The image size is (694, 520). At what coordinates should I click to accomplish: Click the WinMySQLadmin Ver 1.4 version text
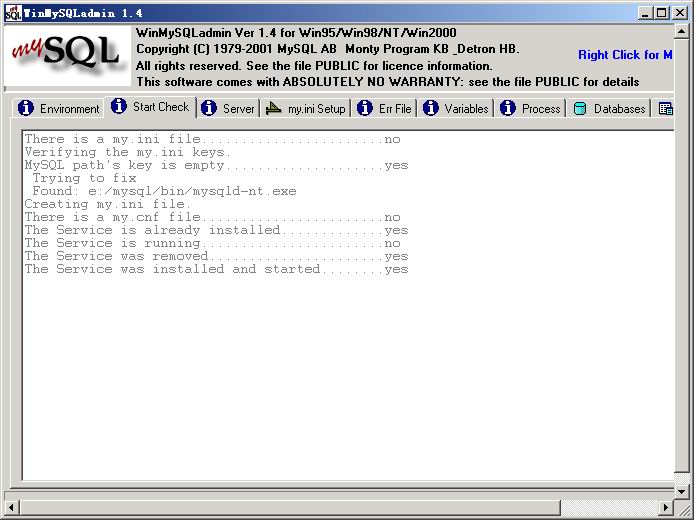coord(296,33)
